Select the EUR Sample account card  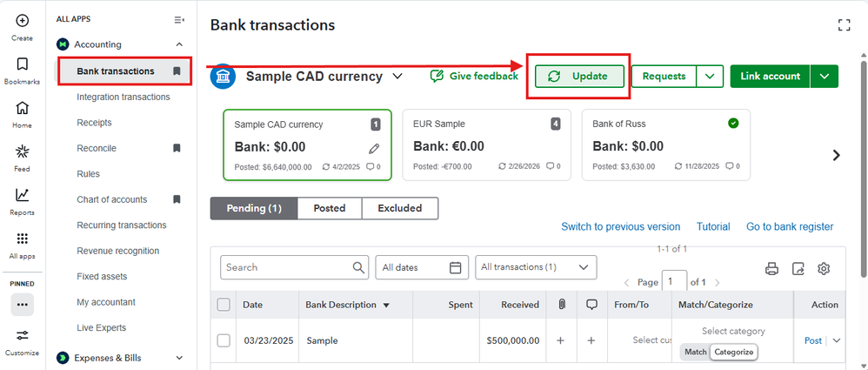pyautogui.click(x=487, y=145)
